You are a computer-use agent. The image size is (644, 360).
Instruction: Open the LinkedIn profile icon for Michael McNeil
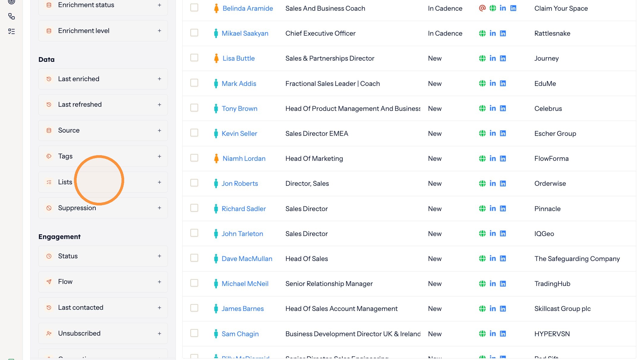tap(493, 284)
